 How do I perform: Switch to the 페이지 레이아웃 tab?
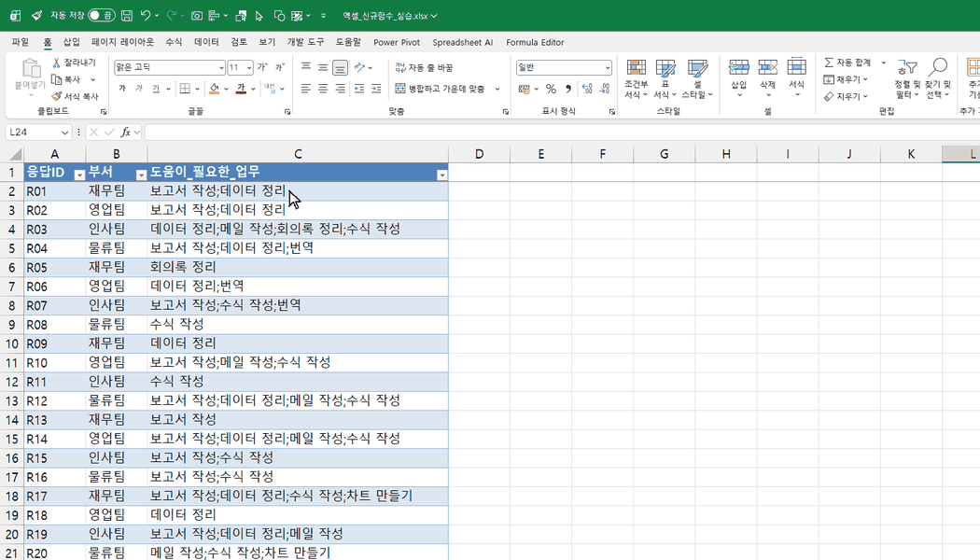(122, 42)
